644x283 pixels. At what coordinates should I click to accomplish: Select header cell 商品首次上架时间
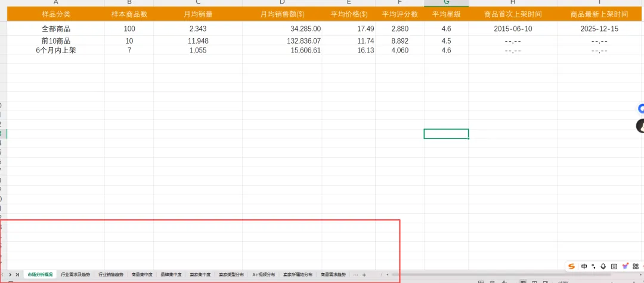point(513,14)
